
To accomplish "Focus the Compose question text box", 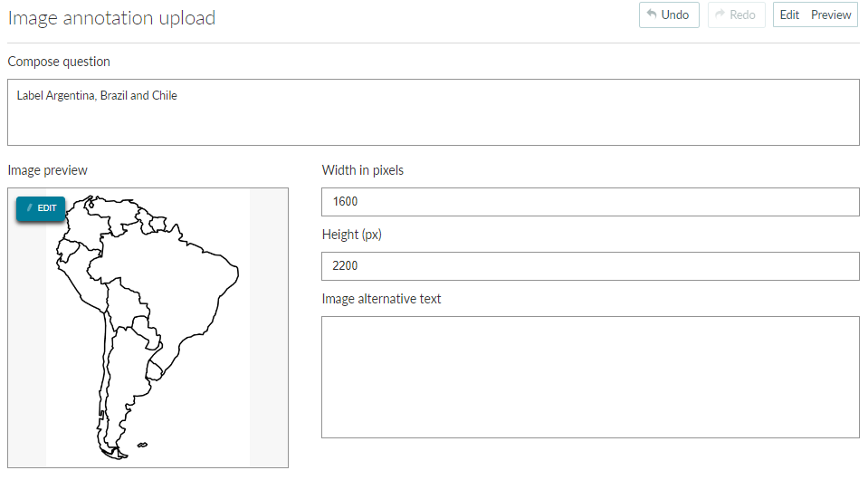I will (x=433, y=112).
